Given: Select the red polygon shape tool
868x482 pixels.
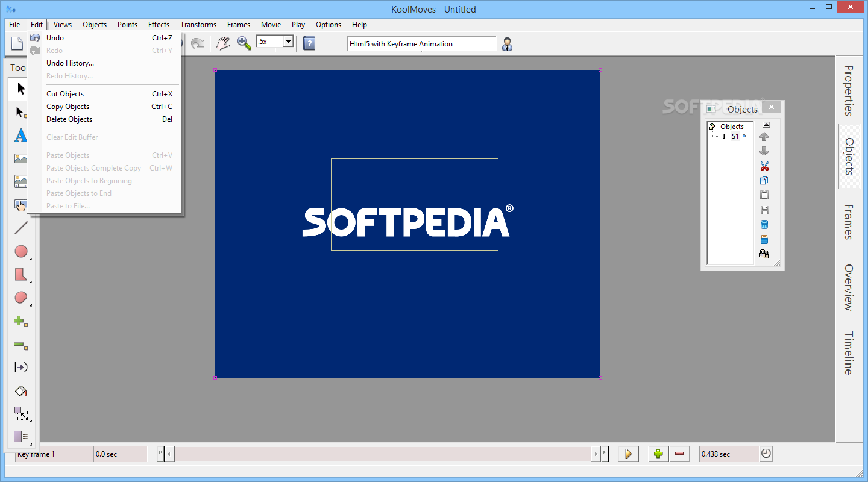Looking at the screenshot, I should point(21,275).
